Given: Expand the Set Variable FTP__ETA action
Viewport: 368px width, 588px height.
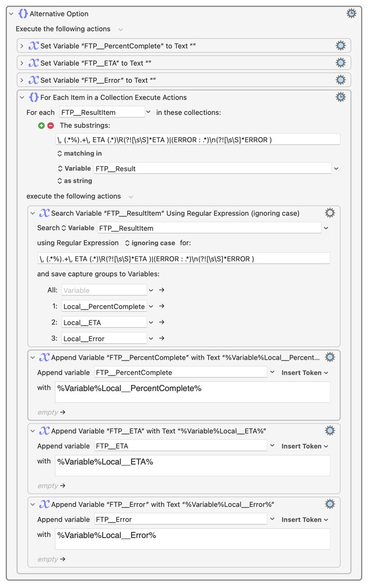Looking at the screenshot, I should pos(22,63).
